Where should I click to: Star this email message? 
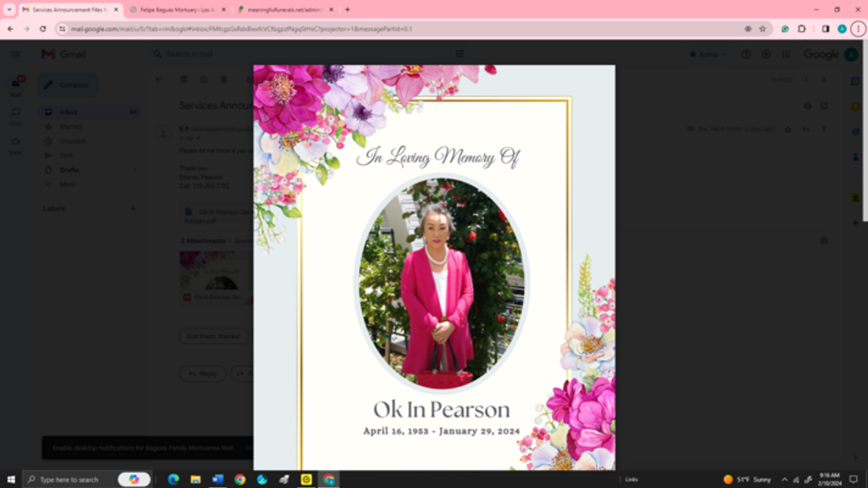787,130
